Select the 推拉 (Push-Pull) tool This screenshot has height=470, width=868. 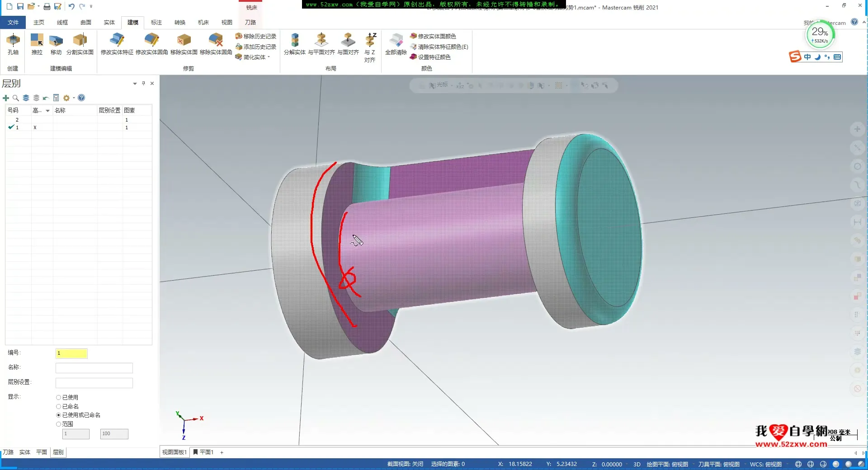37,44
